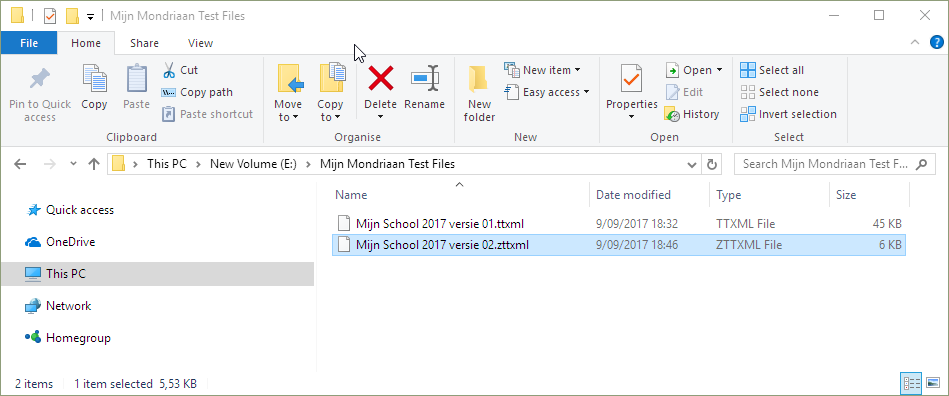The height and width of the screenshot is (396, 949).
Task: Click New Volume (E:) in address bar
Action: coord(253,164)
